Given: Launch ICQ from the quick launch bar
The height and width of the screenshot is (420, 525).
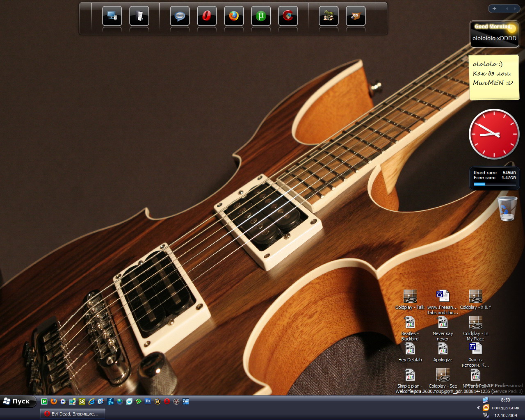Looking at the screenshot, I should pyautogui.click(x=139, y=402).
